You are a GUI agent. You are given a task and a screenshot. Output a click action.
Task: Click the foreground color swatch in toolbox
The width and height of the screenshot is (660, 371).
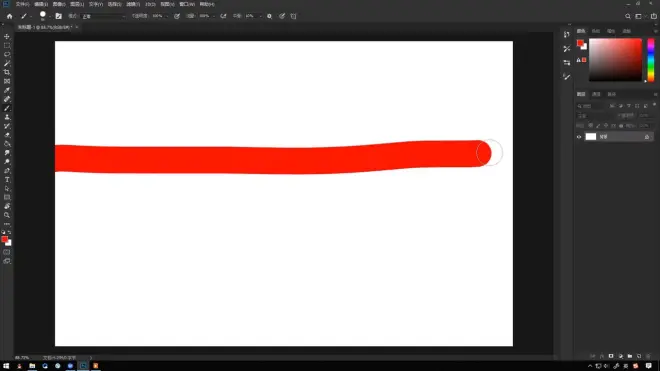pos(5,239)
